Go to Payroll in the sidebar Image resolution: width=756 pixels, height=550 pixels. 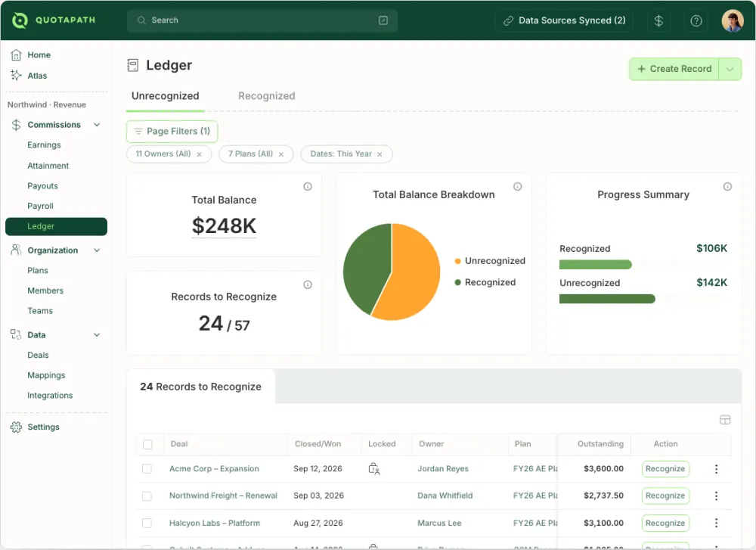pyautogui.click(x=40, y=206)
